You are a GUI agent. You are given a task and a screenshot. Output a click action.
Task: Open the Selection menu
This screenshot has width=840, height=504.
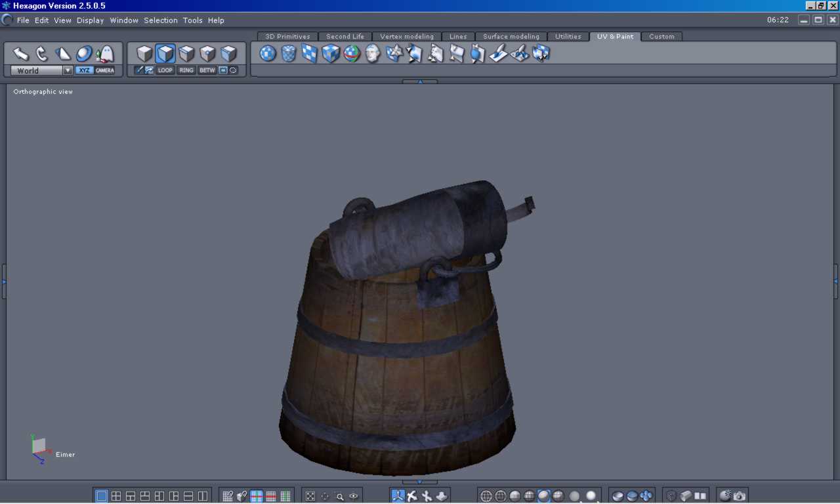161,20
